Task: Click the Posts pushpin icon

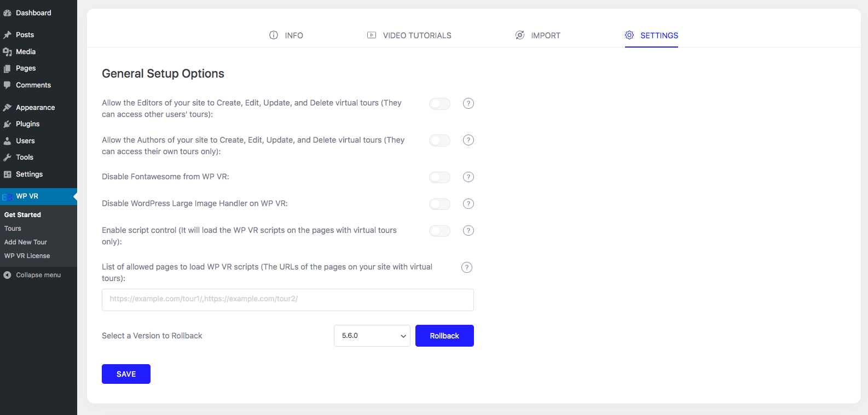Action: pyautogui.click(x=7, y=35)
